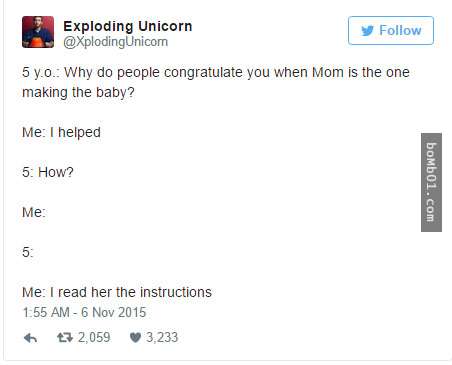The width and height of the screenshot is (452, 365).
Task: Open the 1:55 AM - 6 Nov 2015 timestamp
Action: (84, 312)
